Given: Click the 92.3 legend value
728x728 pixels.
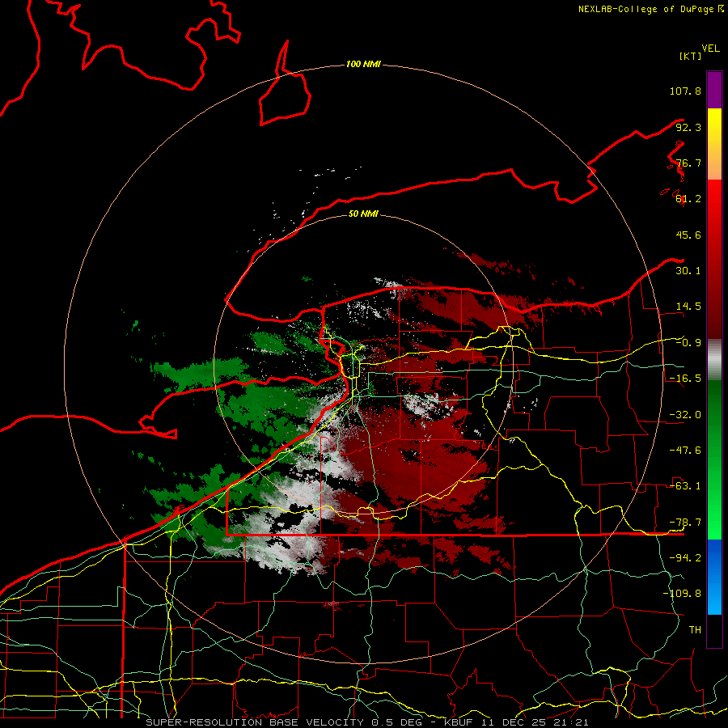Looking at the screenshot, I should (688, 127).
